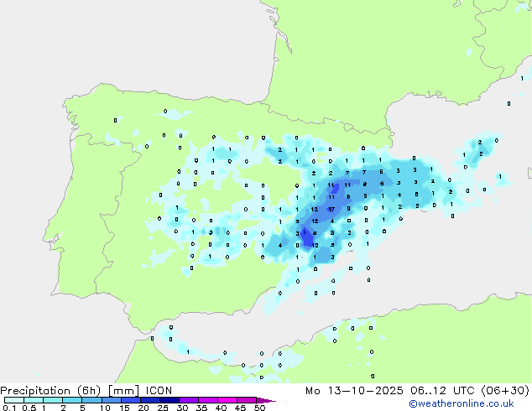The width and height of the screenshot is (532, 411).
Task: Click the legend swatch between 35 and 40
Action: pos(207,400)
